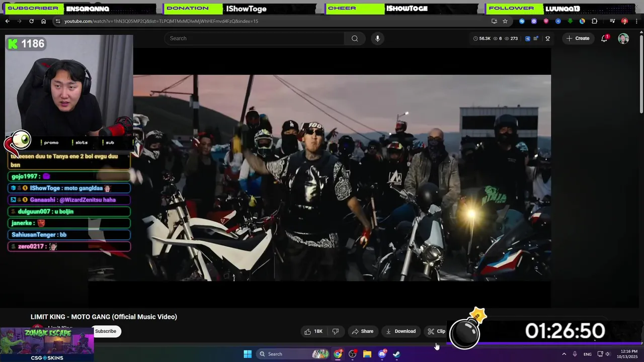Open the green download arrow extension

click(x=570, y=21)
